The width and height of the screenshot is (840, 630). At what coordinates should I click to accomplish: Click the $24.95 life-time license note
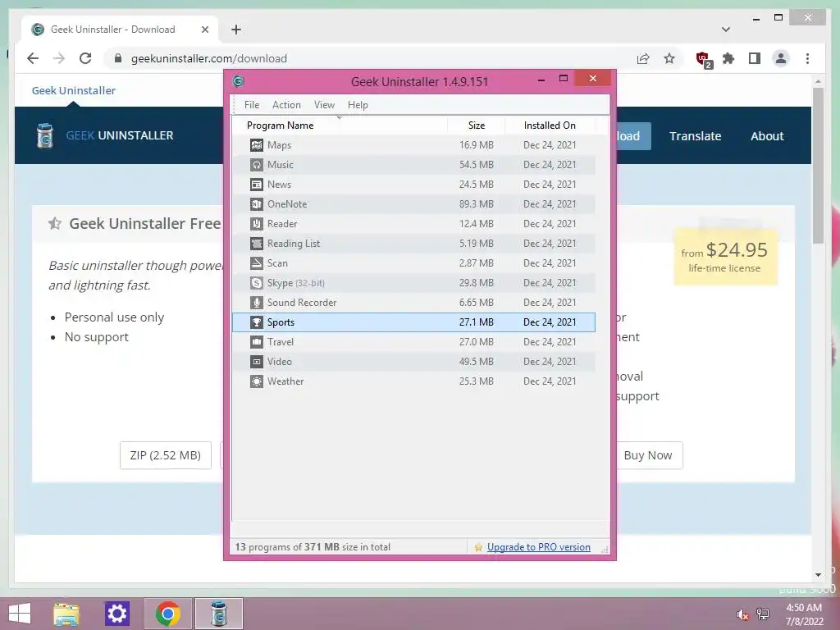tap(725, 257)
